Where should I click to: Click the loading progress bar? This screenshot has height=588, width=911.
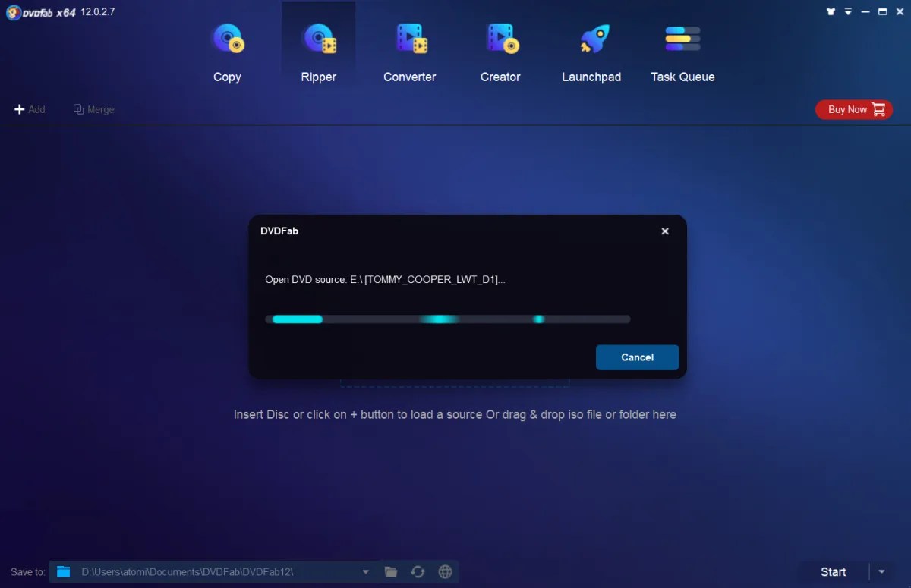447,319
